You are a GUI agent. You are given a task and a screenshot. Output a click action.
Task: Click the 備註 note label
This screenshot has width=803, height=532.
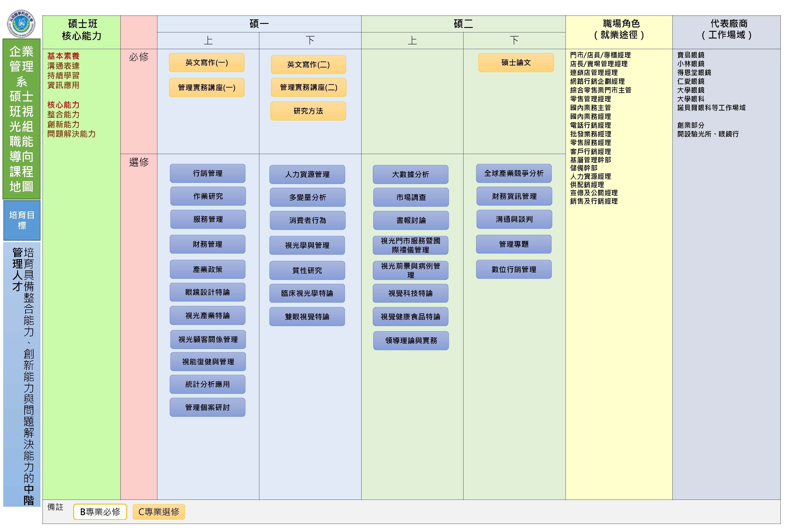coord(55,507)
